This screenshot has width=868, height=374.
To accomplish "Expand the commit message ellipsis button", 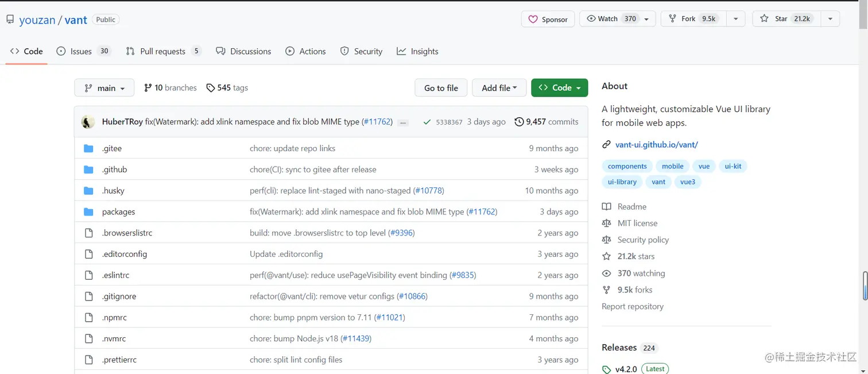I will (403, 122).
